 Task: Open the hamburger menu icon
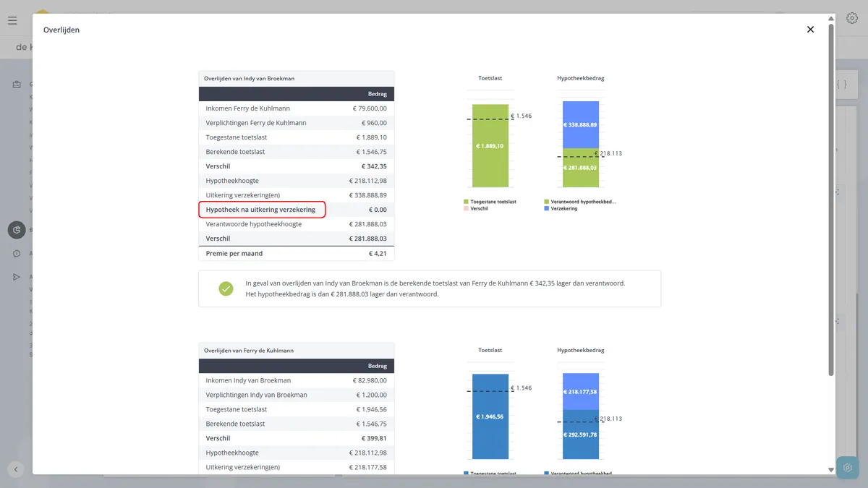12,20
